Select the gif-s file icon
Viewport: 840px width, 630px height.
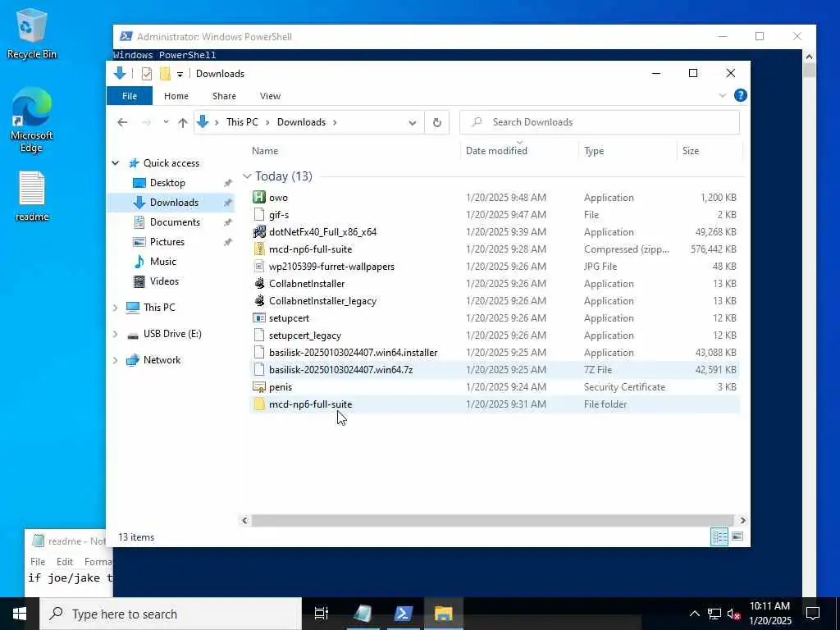click(259, 215)
